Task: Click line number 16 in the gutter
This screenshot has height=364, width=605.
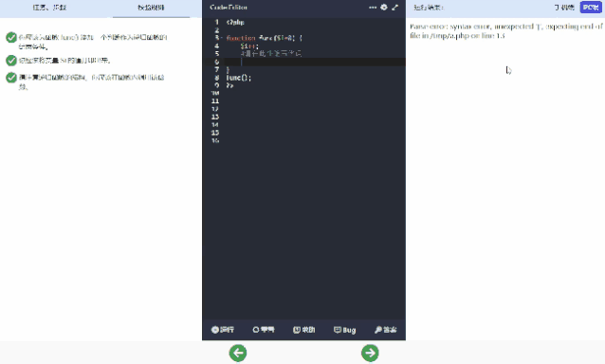Action: [x=215, y=140]
